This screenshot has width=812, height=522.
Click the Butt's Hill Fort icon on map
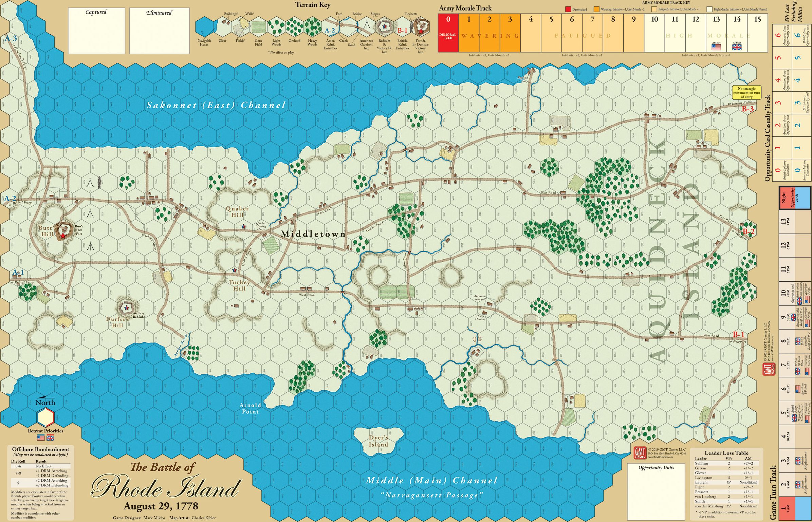[x=64, y=231]
